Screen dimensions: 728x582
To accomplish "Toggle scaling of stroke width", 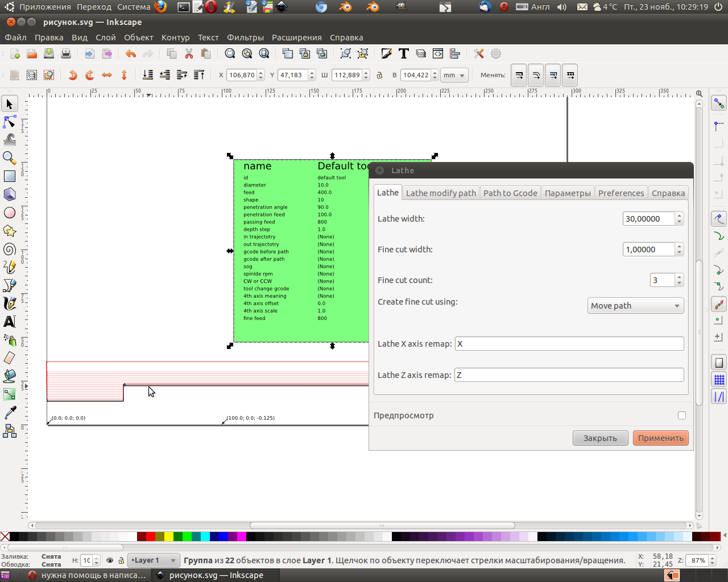I will [x=518, y=75].
